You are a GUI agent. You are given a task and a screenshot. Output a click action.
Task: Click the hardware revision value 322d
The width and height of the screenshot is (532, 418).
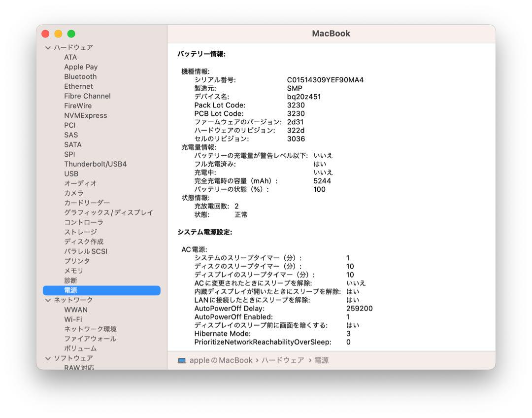pos(296,131)
